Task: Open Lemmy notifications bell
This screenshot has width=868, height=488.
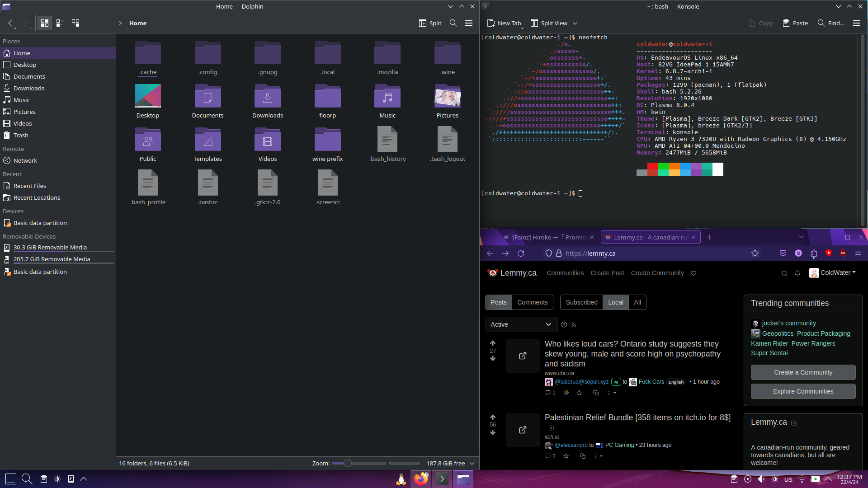Action: point(797,273)
